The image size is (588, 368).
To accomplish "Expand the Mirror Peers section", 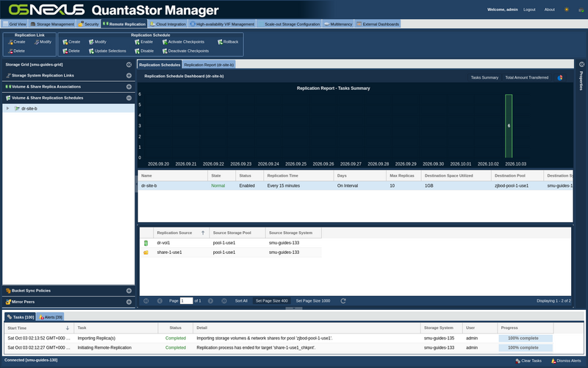I will (x=129, y=302).
